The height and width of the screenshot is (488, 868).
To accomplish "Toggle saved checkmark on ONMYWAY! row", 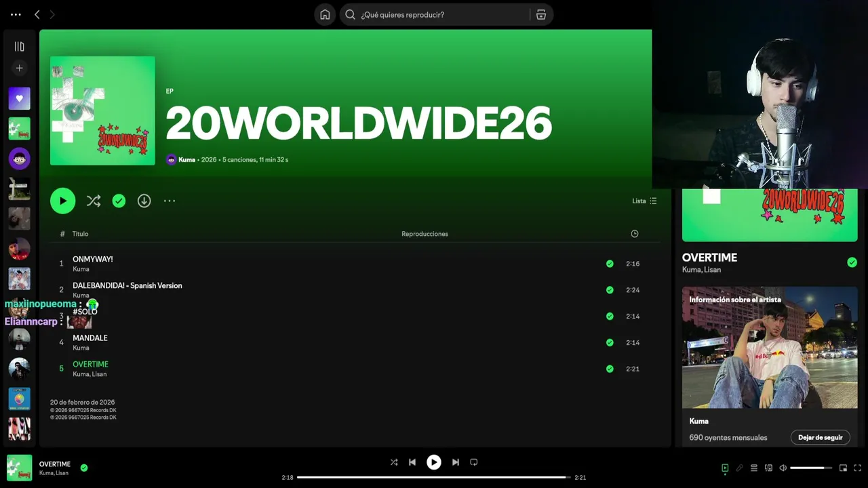I will pos(610,264).
